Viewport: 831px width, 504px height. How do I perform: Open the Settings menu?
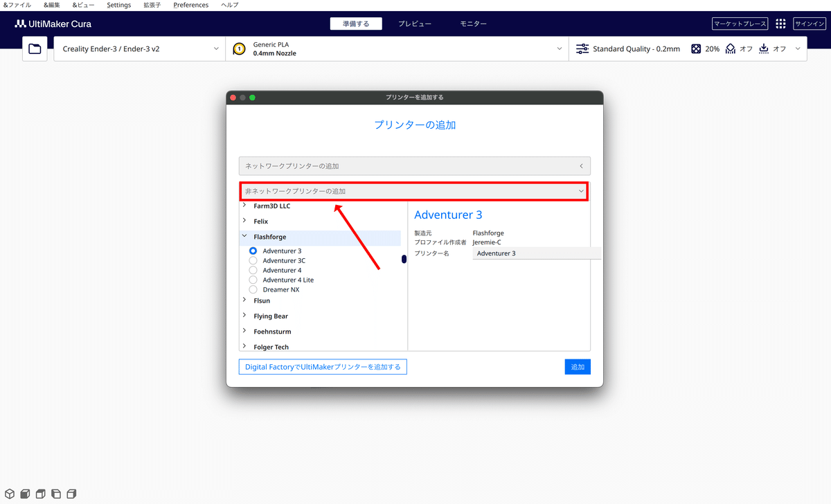point(119,5)
